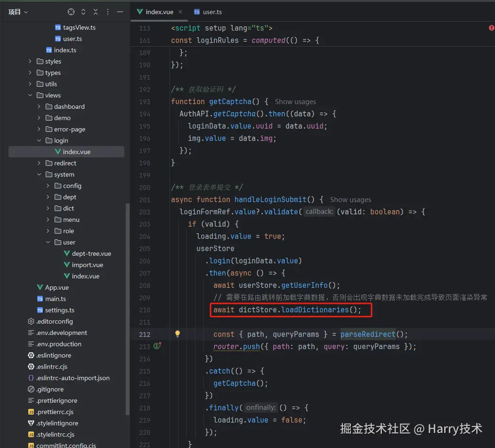
Task: Switch to the user.ts editor tab
Action: coord(208,12)
